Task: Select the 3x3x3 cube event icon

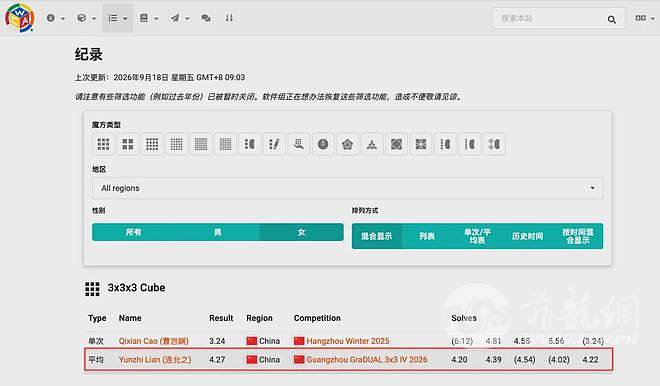Action: (103, 144)
